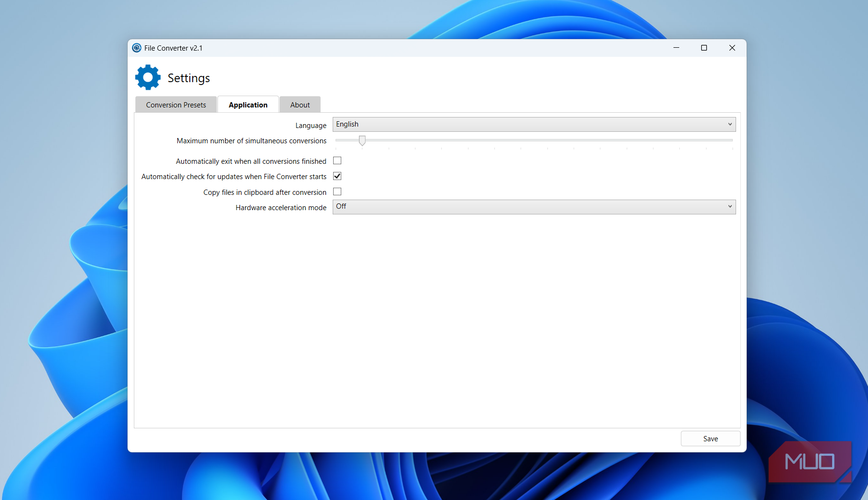Image resolution: width=868 pixels, height=500 pixels.
Task: Minimize the File Converter window
Action: tap(676, 48)
